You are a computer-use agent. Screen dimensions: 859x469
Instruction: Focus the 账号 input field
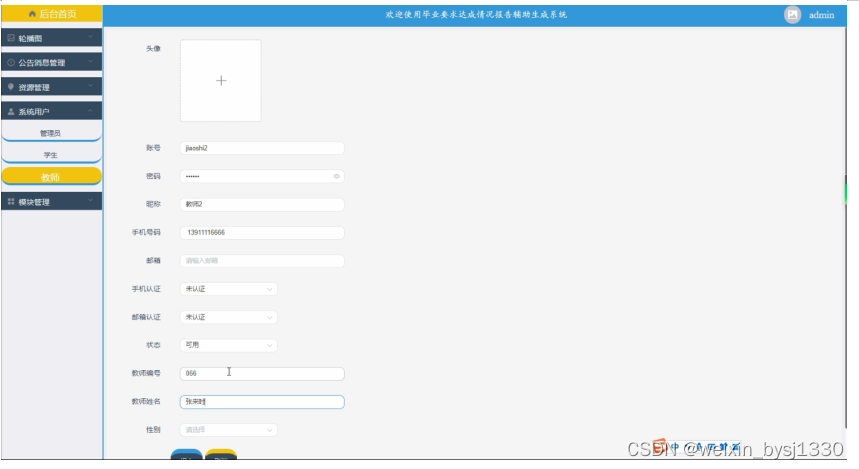(x=262, y=148)
